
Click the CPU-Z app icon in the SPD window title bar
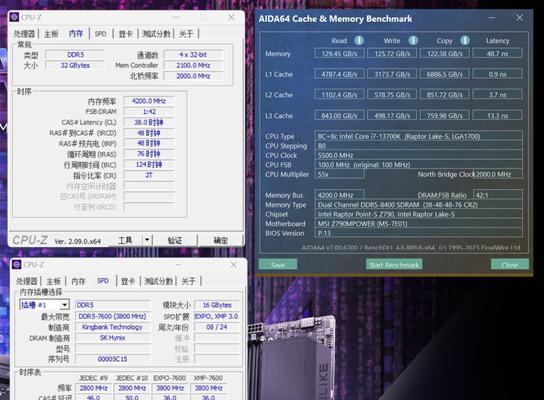[17, 265]
